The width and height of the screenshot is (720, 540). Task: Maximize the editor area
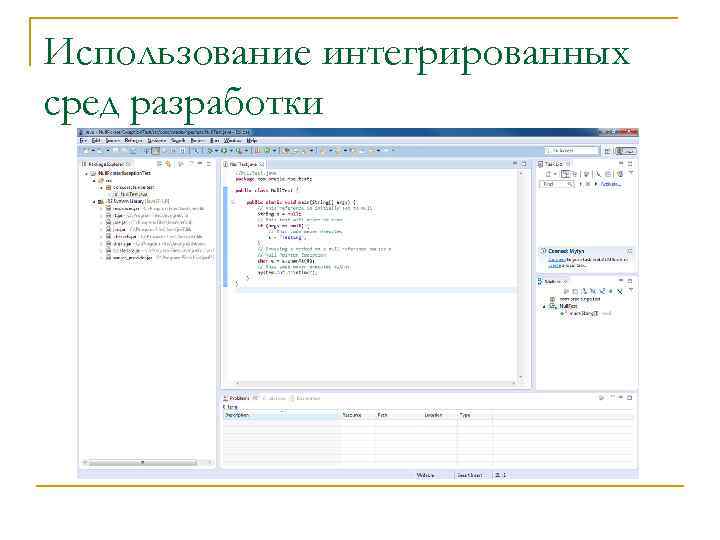[x=523, y=164]
